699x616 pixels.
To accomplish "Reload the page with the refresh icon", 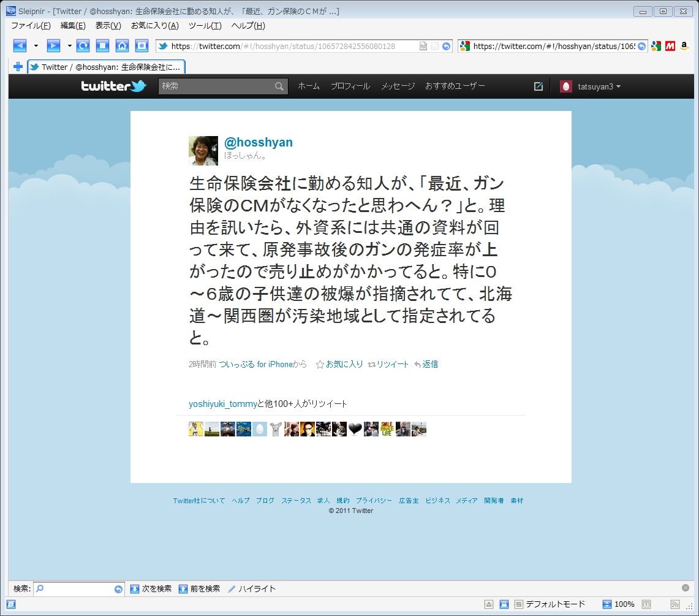I will click(83, 45).
